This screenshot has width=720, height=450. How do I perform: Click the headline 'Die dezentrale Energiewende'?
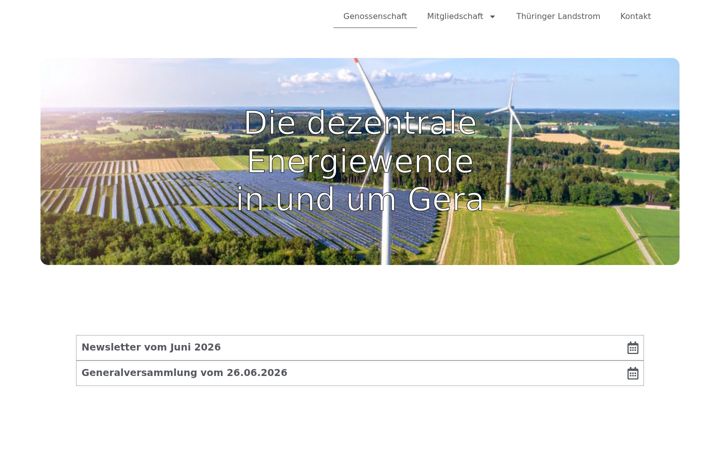click(x=360, y=142)
